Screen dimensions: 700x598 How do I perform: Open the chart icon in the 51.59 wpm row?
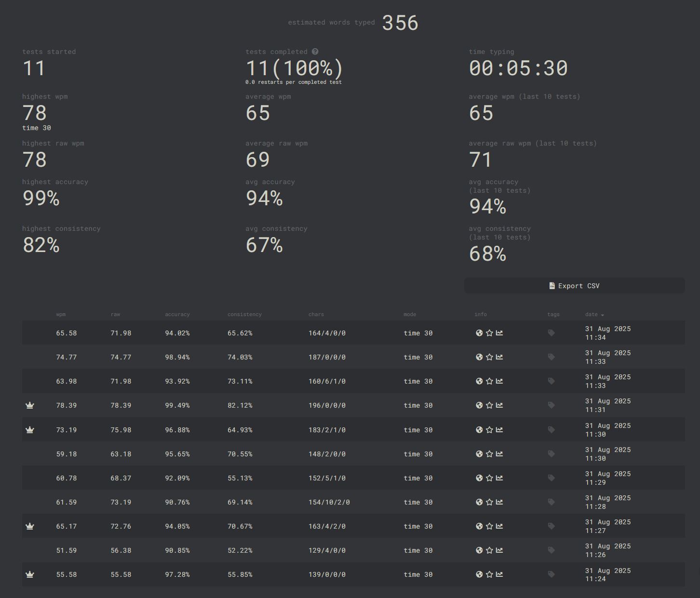coord(499,550)
